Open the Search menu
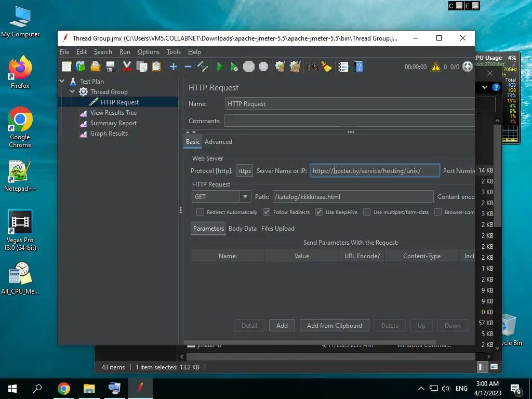Viewport: 532px width, 399px height. [103, 52]
